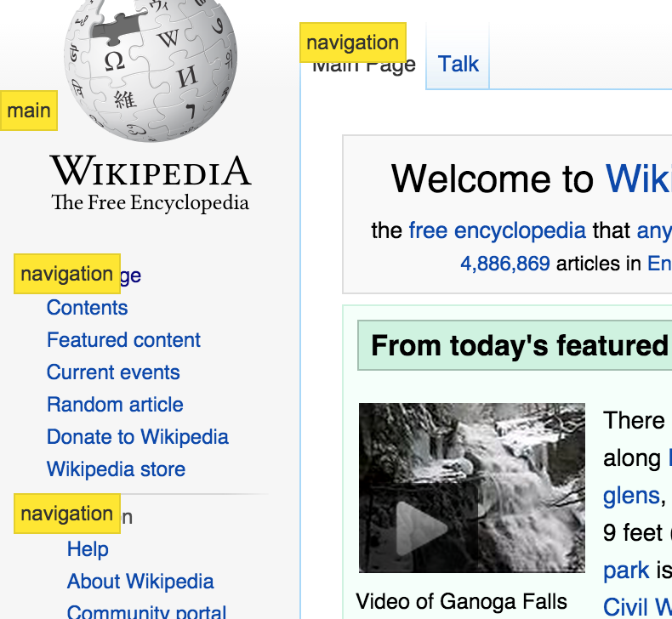Click the 4,886,869 article count link
672x619 pixels.
click(x=505, y=264)
